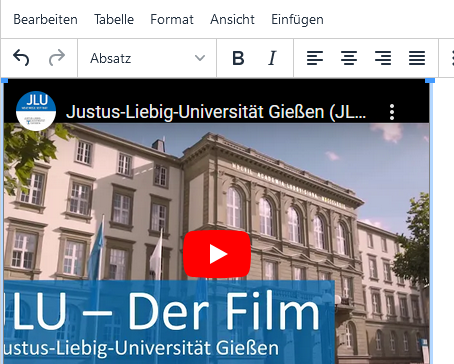The image size is (454, 364).
Task: Open the Tabelle menu
Action: 114,19
